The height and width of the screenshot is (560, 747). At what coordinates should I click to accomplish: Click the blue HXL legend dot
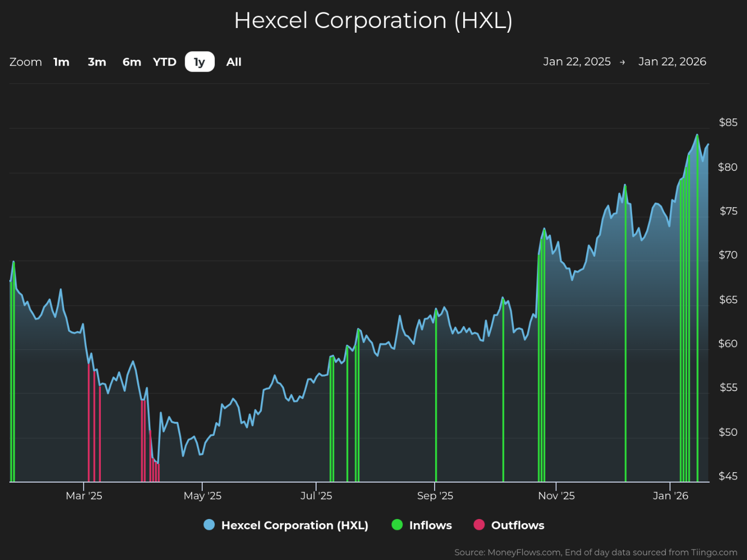[x=209, y=525]
